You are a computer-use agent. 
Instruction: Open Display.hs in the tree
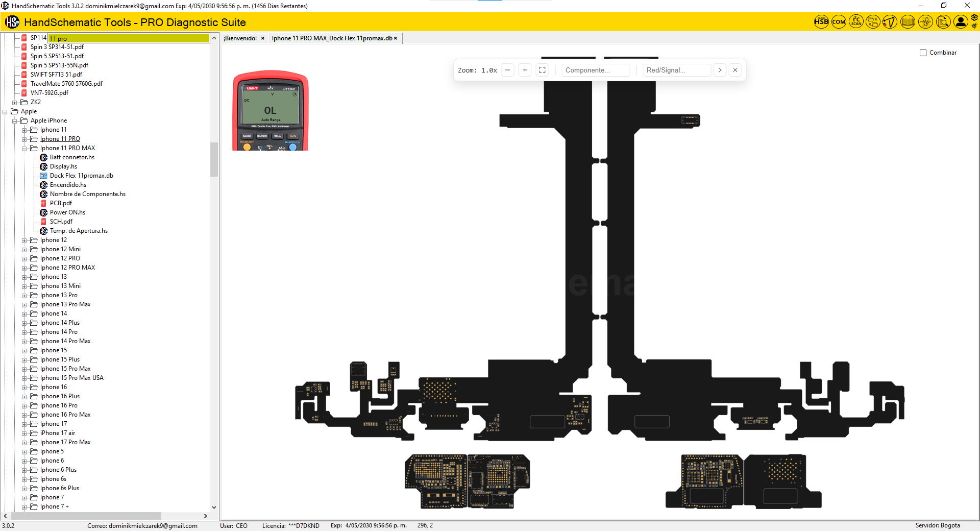tap(63, 166)
